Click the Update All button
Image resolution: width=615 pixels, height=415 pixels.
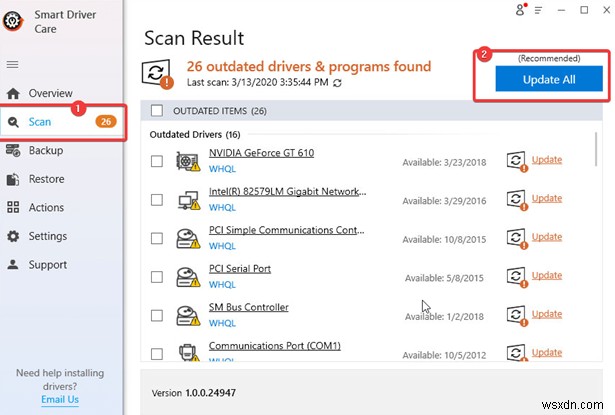pos(549,79)
